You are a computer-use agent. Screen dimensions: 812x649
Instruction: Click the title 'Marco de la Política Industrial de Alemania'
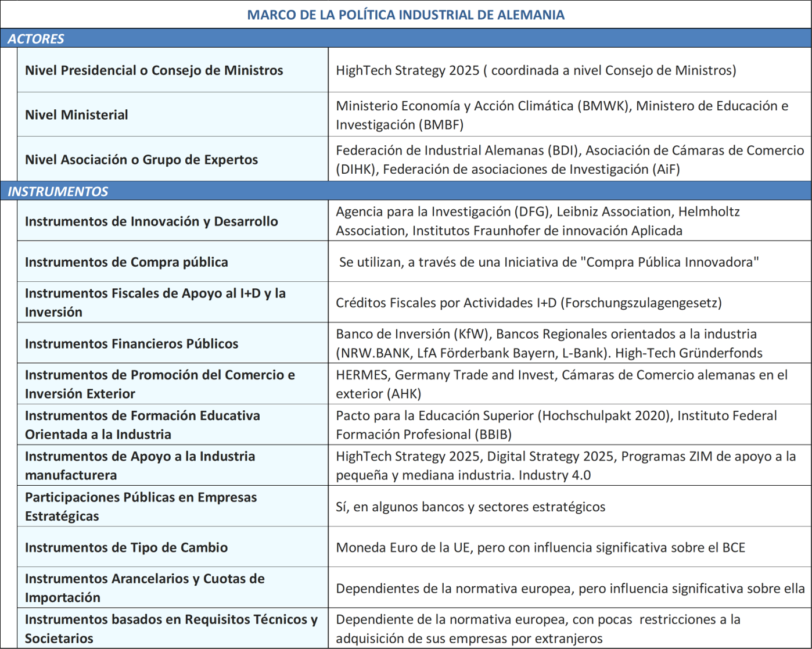(405, 15)
